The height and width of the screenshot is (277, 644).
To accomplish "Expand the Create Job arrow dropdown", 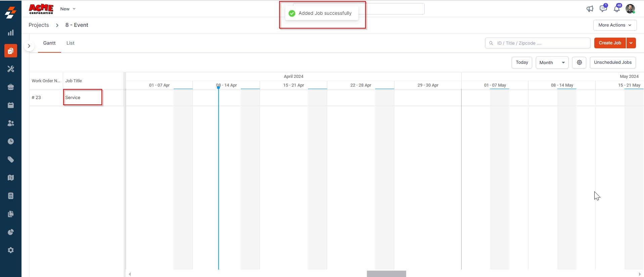I will [x=631, y=43].
